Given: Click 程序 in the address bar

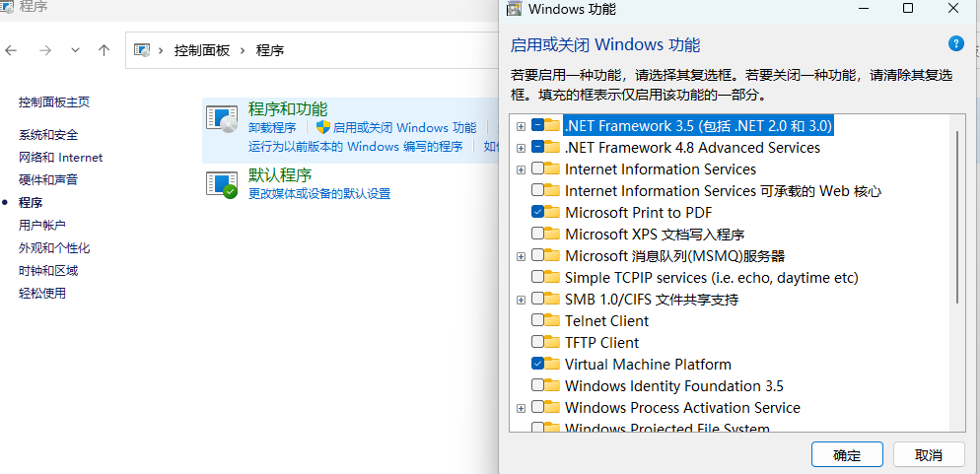Looking at the screenshot, I should tap(270, 50).
